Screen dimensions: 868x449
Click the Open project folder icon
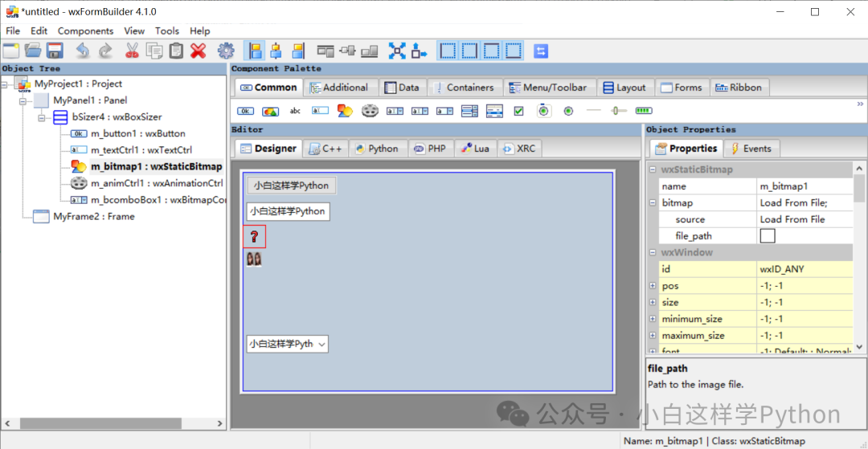coord(33,51)
